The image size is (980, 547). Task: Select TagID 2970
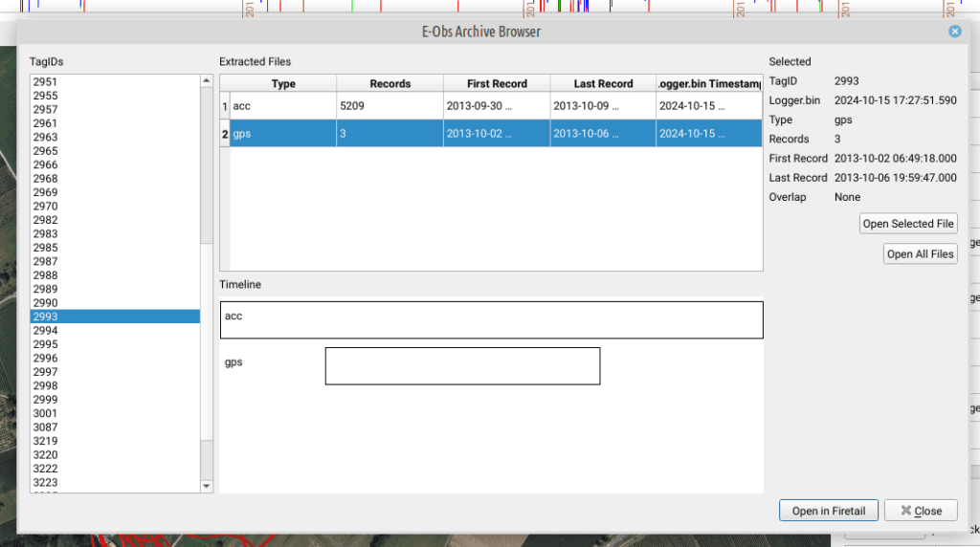[x=115, y=206]
